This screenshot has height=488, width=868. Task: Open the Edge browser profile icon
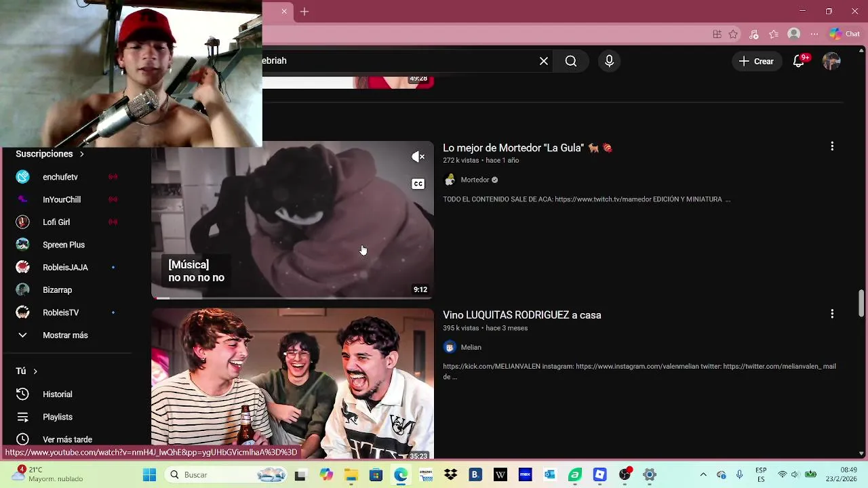point(793,34)
